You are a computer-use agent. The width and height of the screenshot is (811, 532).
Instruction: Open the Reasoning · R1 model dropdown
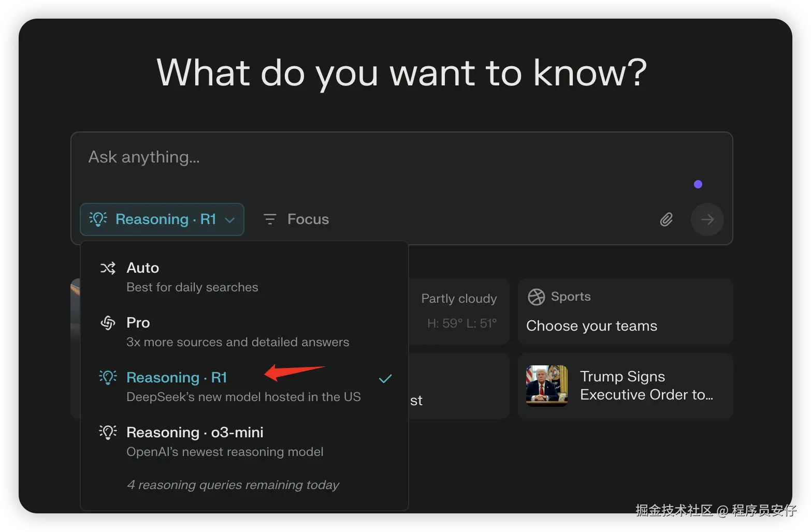(x=162, y=219)
